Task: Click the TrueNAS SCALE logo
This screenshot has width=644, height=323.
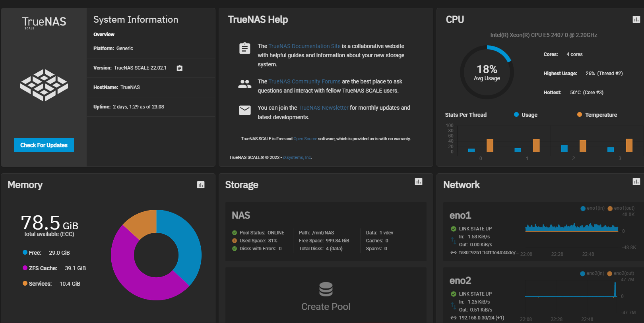Action: [x=44, y=22]
